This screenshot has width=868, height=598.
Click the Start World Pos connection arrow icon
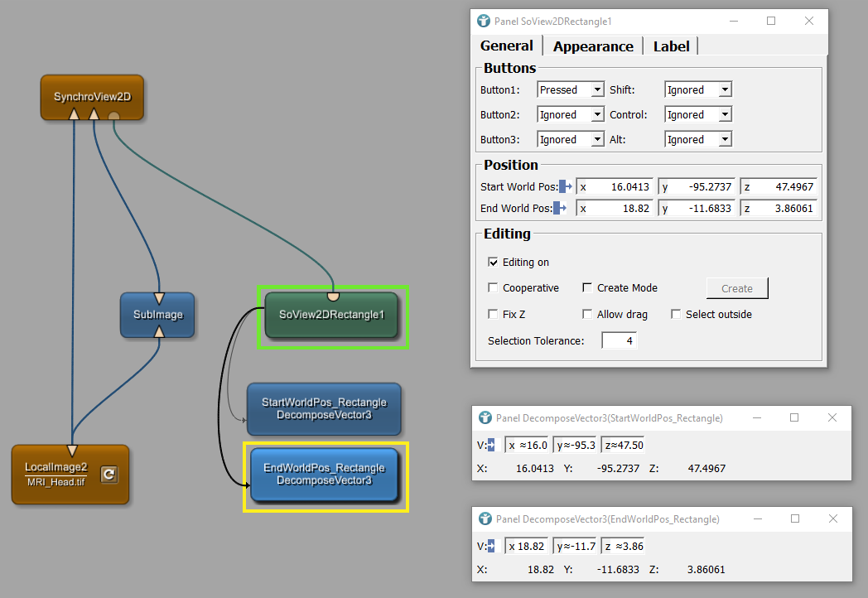coord(566,186)
